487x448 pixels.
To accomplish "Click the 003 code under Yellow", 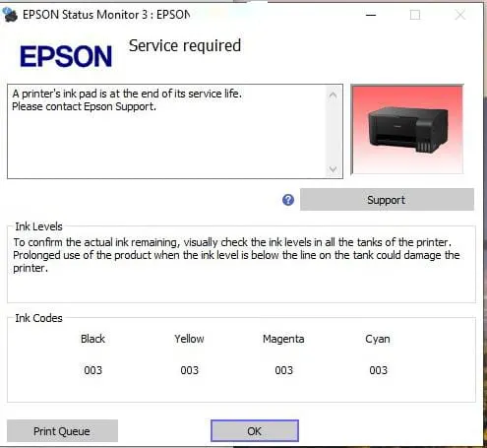I will tap(190, 370).
